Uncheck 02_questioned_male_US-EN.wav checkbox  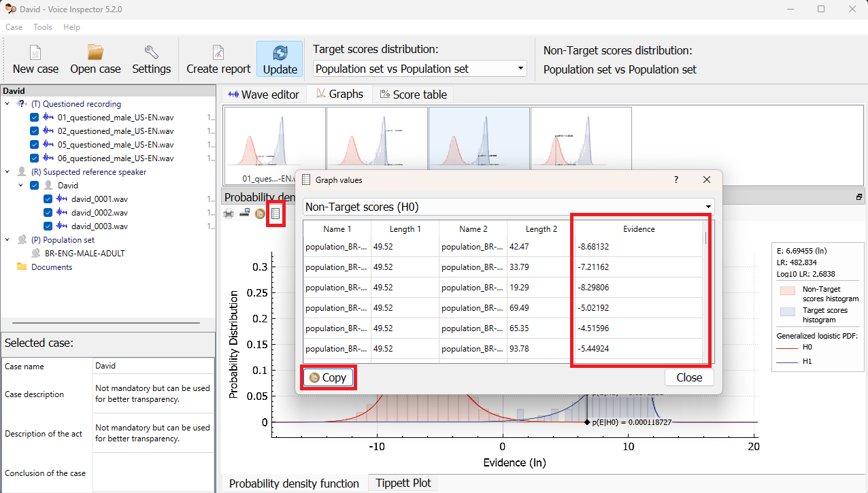(35, 131)
